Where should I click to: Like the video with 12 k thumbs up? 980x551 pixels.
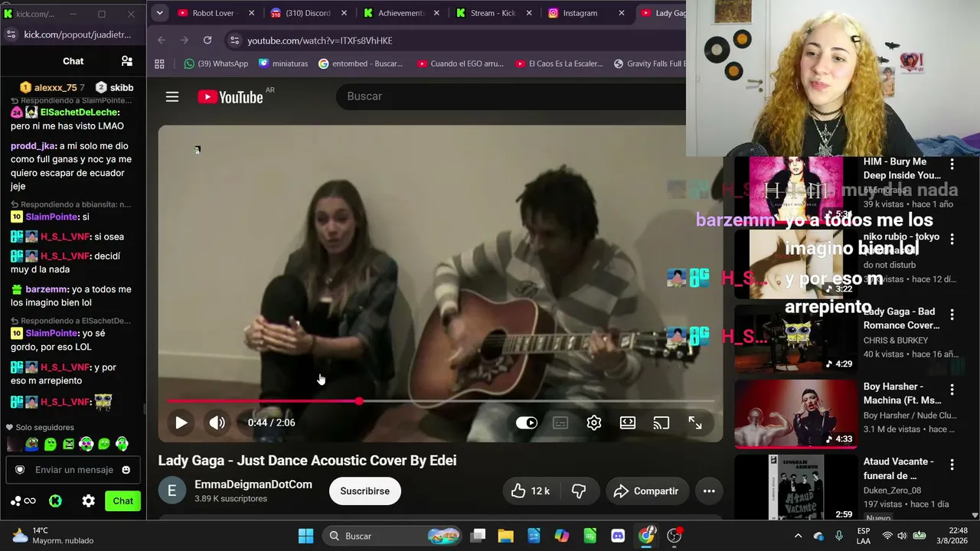531,491
